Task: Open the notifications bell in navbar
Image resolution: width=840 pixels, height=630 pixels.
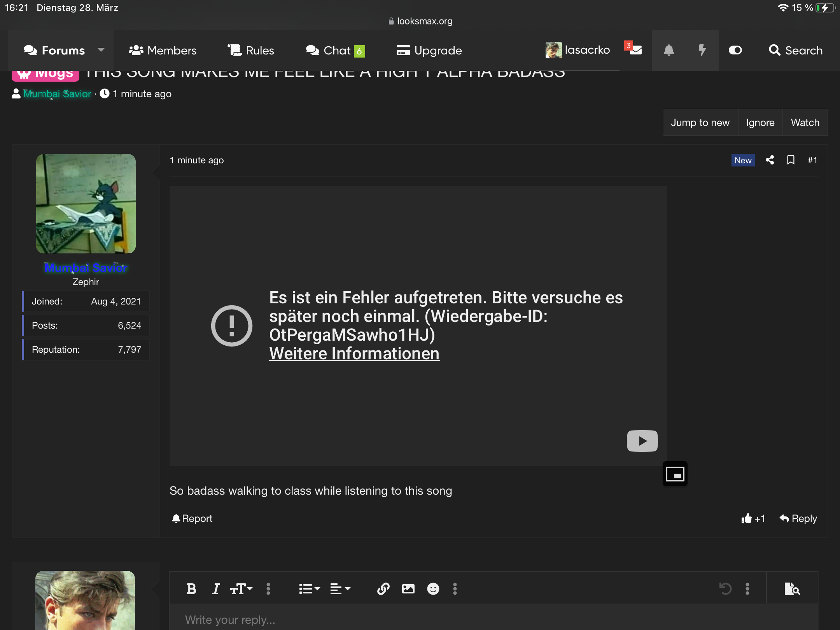Action: point(668,51)
